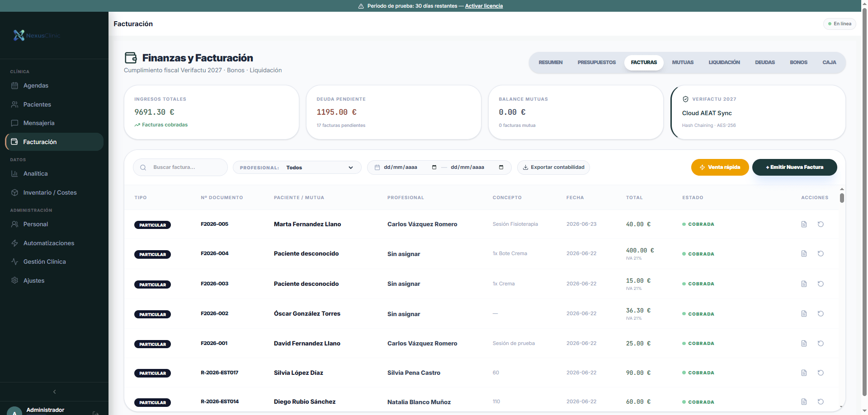The image size is (868, 415).
Task: View document for invoice F2026-002
Action: (x=804, y=313)
